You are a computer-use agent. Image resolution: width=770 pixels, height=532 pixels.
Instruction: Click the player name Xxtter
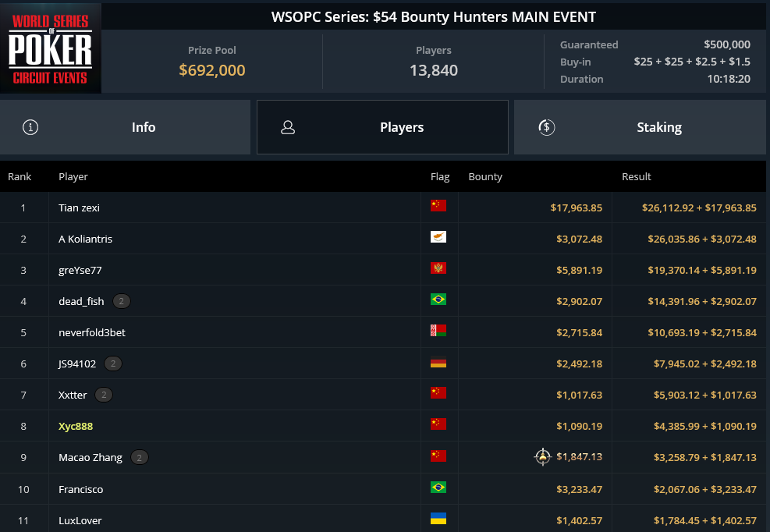click(73, 395)
